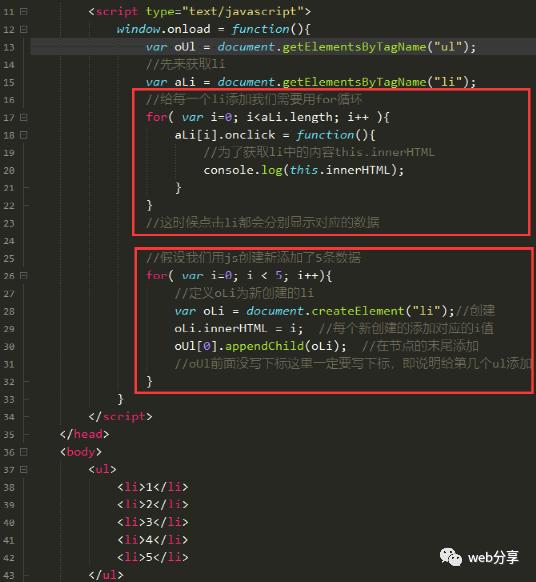
Task: Click the comment on line 16 about the for loop
Action: click(x=254, y=99)
